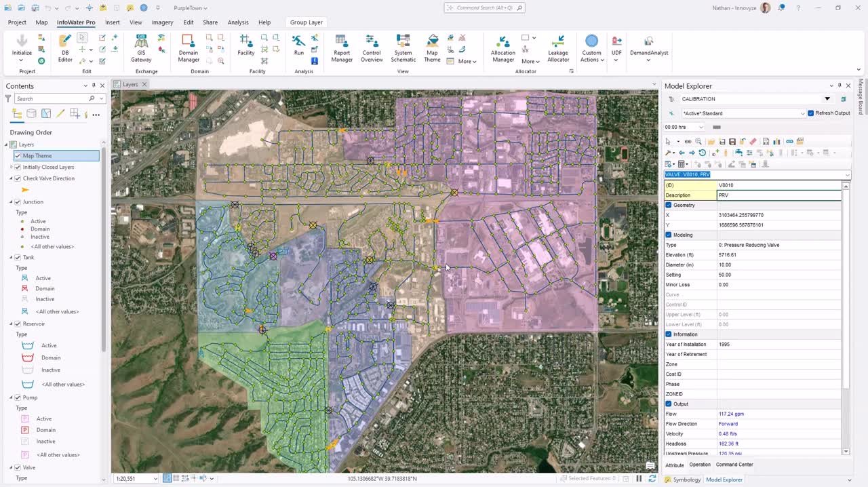Viewport: 868px width, 487px height.
Task: Open the Facility manager tool
Action: [246, 45]
